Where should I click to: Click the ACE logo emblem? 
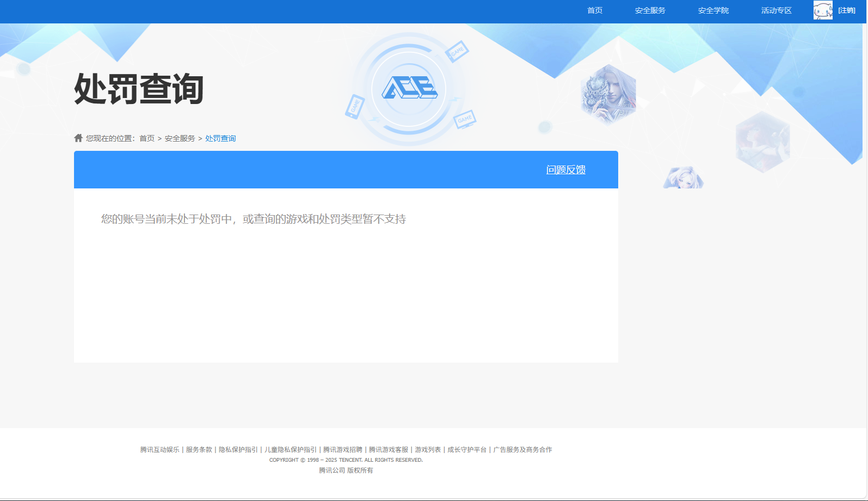point(409,88)
